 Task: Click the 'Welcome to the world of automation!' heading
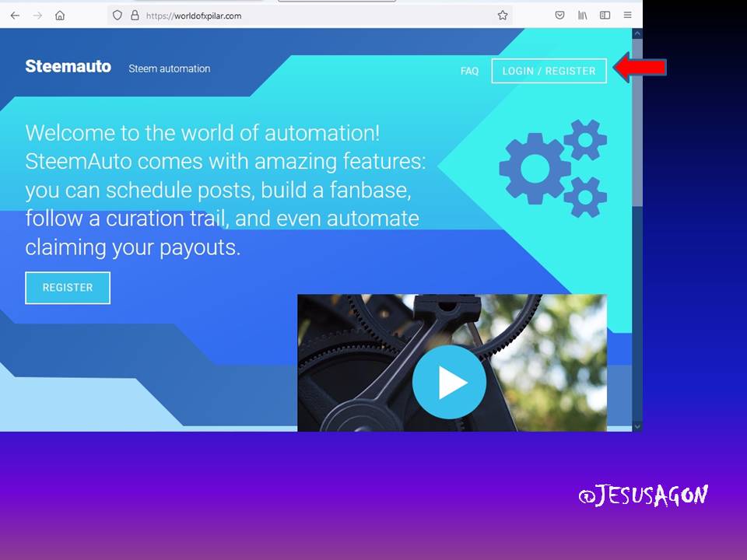tap(202, 132)
